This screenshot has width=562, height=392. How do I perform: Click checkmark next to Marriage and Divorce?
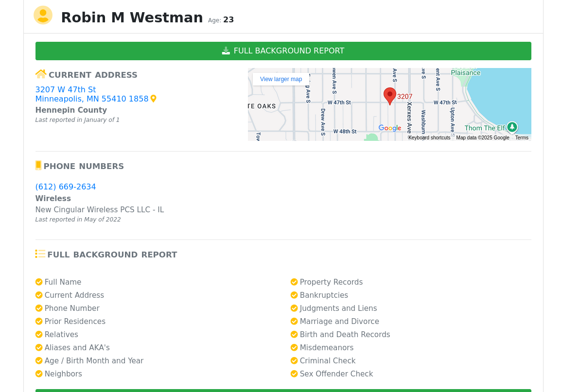pyautogui.click(x=294, y=322)
